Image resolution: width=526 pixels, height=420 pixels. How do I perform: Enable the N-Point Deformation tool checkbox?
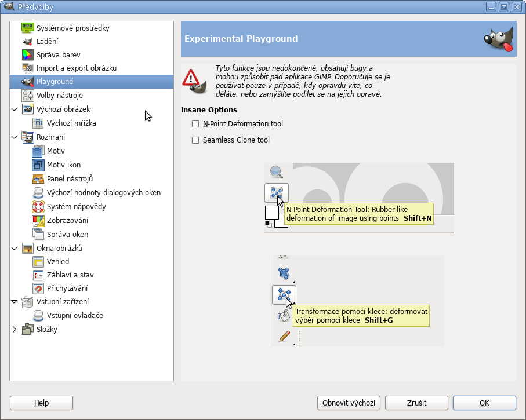[195, 124]
